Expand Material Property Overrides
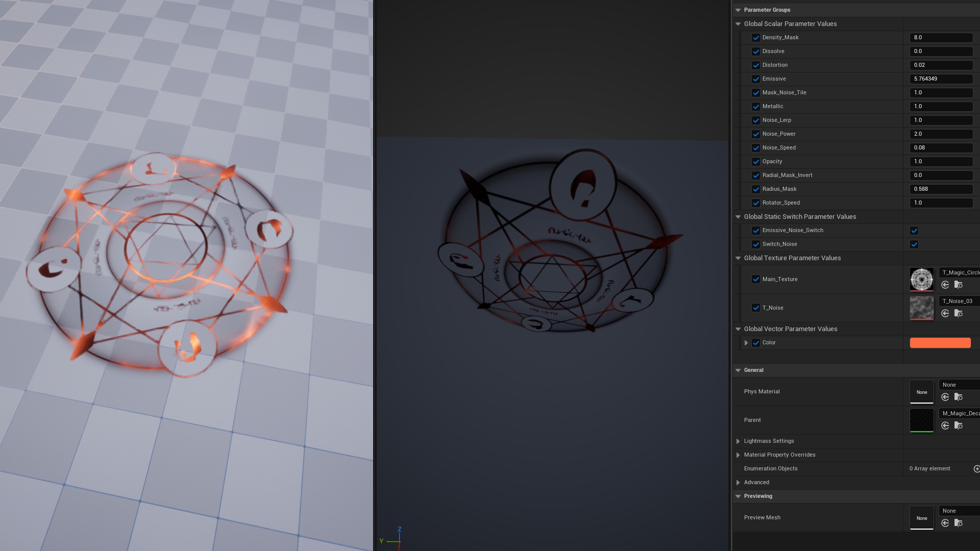Viewport: 980px width, 551px height. click(x=738, y=455)
